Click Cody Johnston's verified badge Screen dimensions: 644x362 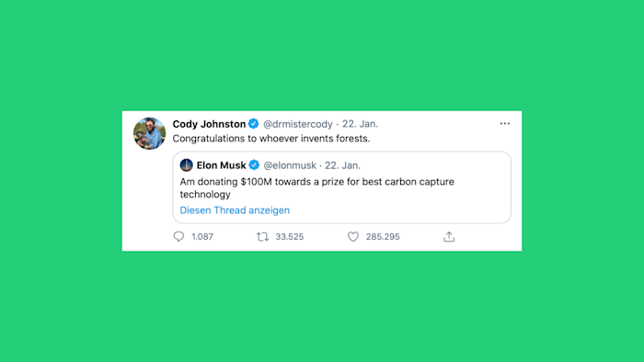click(253, 123)
